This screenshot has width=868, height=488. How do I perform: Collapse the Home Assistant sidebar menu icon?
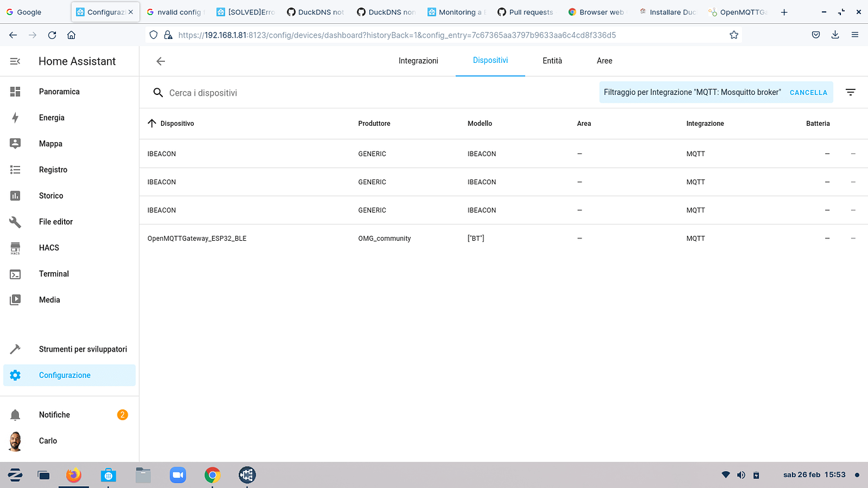click(x=15, y=61)
